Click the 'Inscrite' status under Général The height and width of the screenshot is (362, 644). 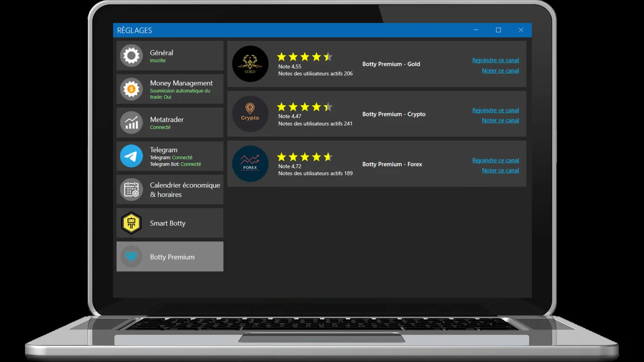pos(158,61)
